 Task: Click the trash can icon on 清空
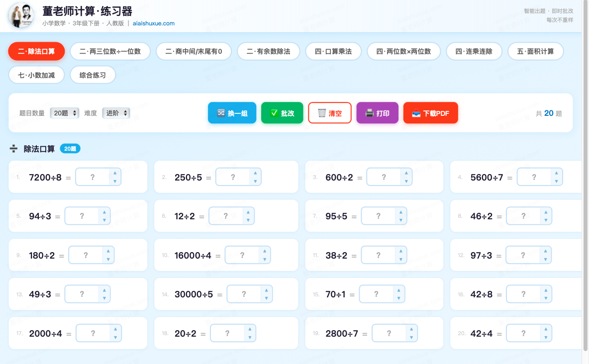pyautogui.click(x=322, y=113)
